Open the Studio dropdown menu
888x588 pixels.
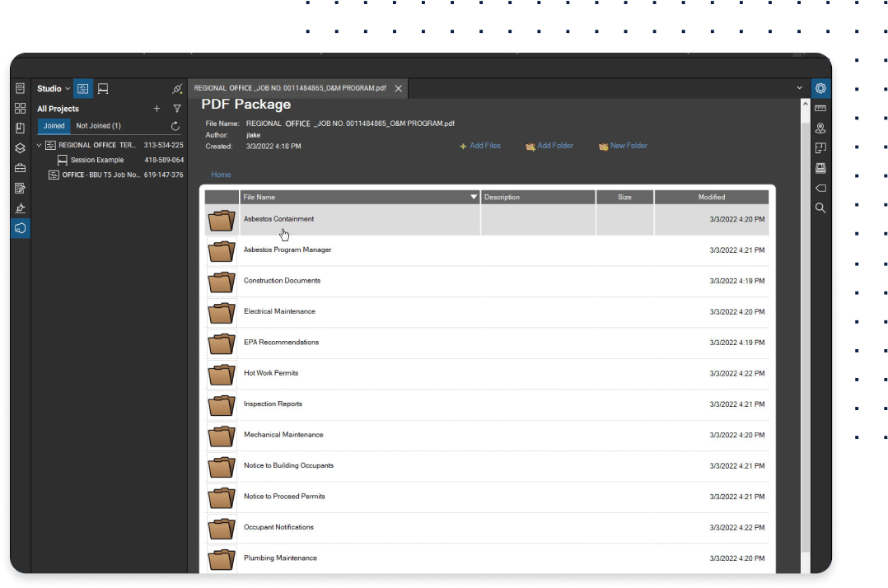[x=54, y=89]
